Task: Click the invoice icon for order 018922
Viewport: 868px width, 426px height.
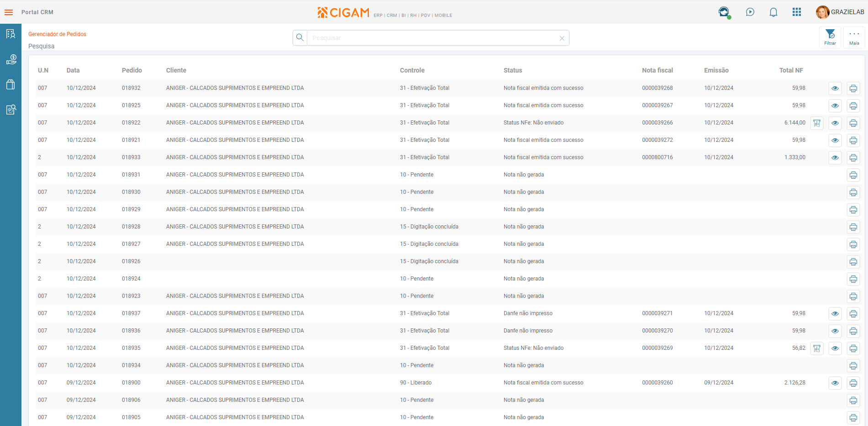Action: click(817, 123)
